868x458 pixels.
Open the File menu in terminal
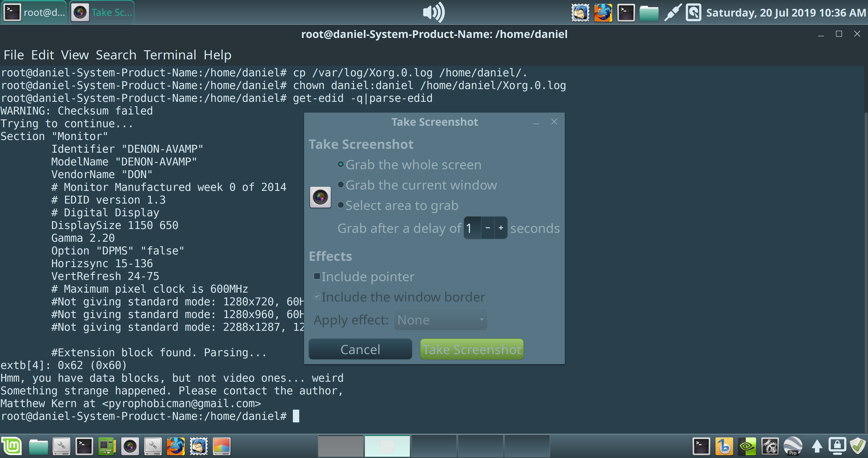click(x=14, y=55)
